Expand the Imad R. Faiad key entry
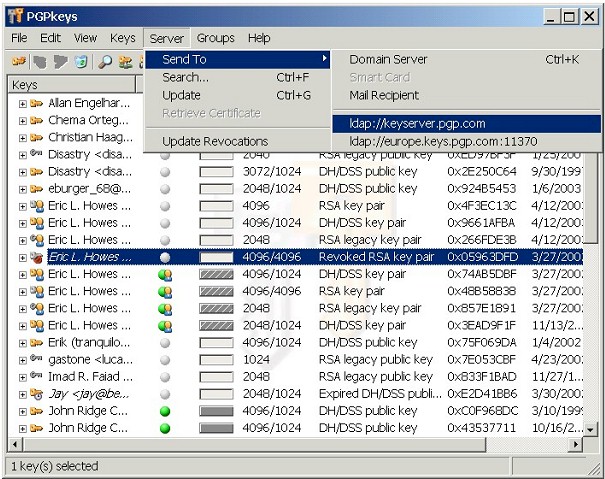This screenshot has width=605, height=479. [x=23, y=377]
